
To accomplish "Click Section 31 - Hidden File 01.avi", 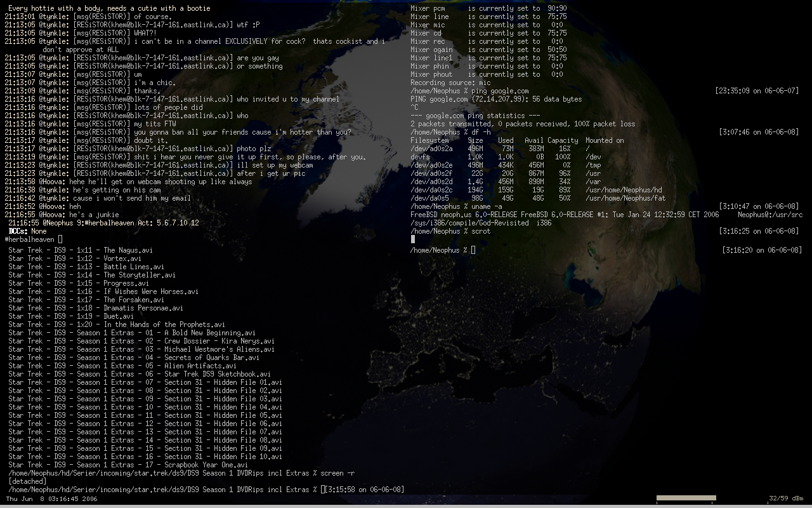I will tap(145, 382).
